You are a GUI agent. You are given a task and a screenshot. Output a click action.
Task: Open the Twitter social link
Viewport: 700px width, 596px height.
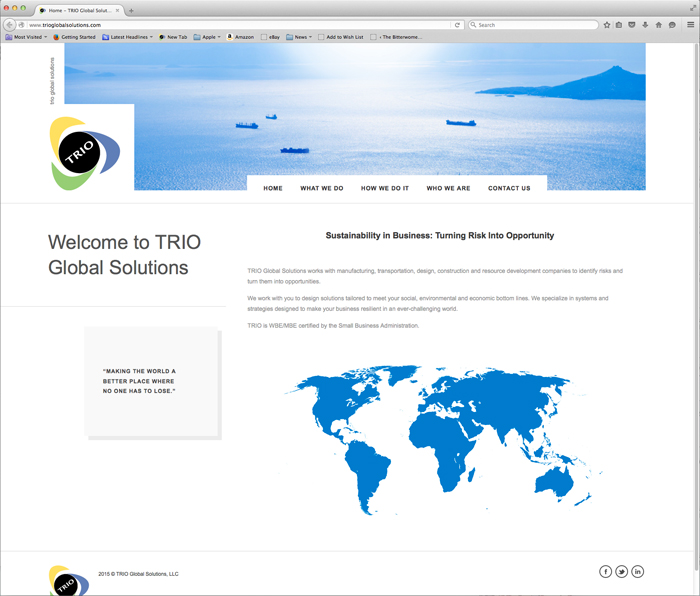point(621,571)
